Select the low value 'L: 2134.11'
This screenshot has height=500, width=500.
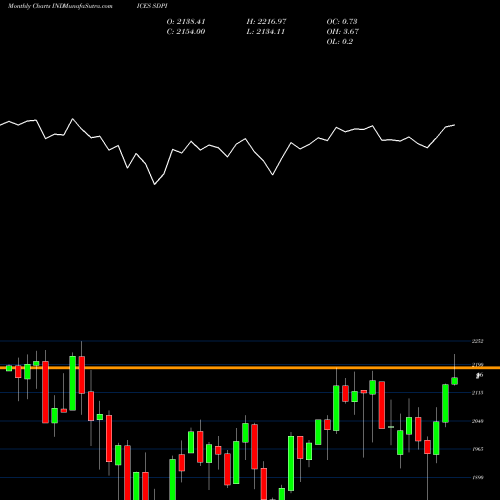pos(266,31)
